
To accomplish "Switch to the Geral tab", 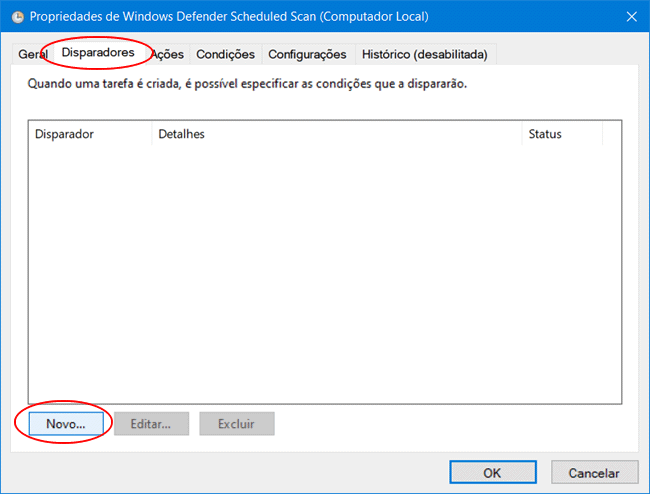I will (32, 54).
